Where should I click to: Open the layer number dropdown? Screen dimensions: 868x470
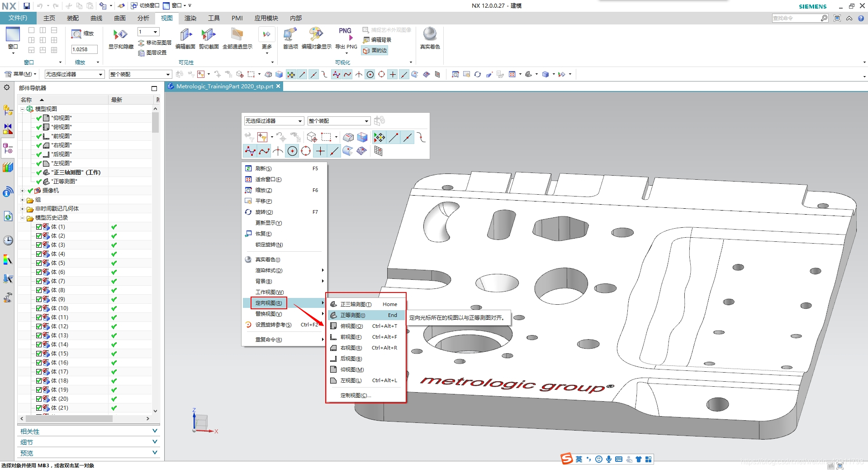tap(156, 32)
